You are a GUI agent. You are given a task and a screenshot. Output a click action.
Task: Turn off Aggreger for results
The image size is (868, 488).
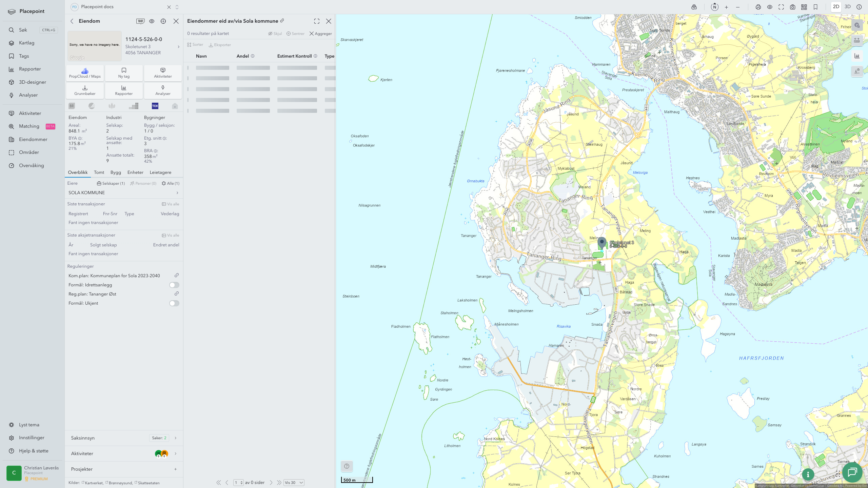tap(320, 34)
